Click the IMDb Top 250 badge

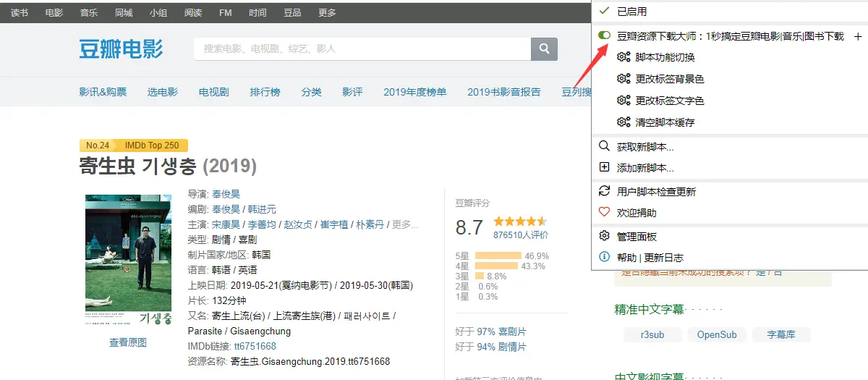[x=151, y=145]
